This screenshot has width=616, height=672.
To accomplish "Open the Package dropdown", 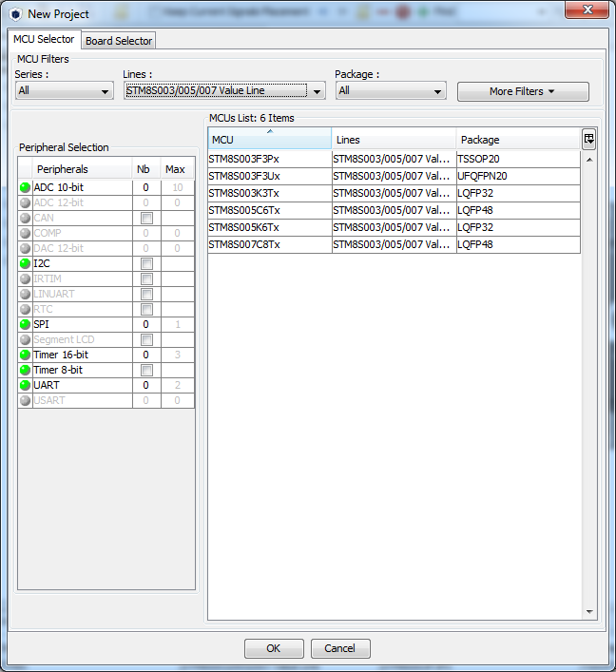I will click(391, 91).
